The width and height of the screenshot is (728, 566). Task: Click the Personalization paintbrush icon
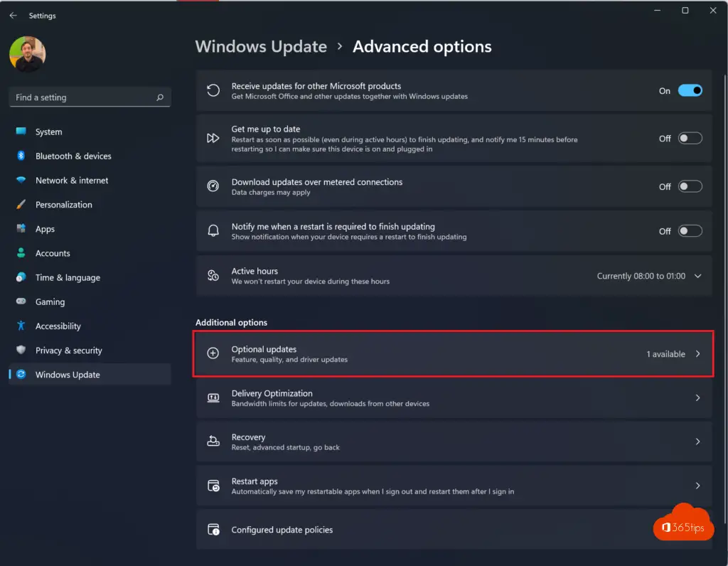point(21,205)
